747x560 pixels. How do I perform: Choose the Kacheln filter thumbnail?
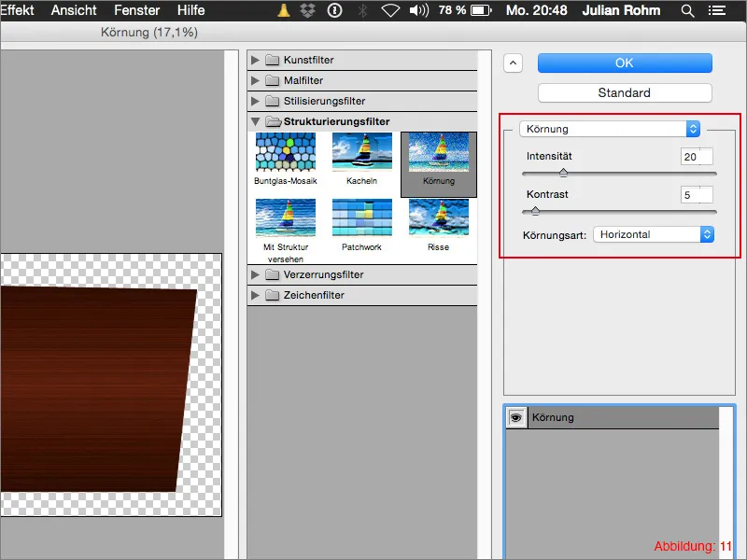click(362, 153)
